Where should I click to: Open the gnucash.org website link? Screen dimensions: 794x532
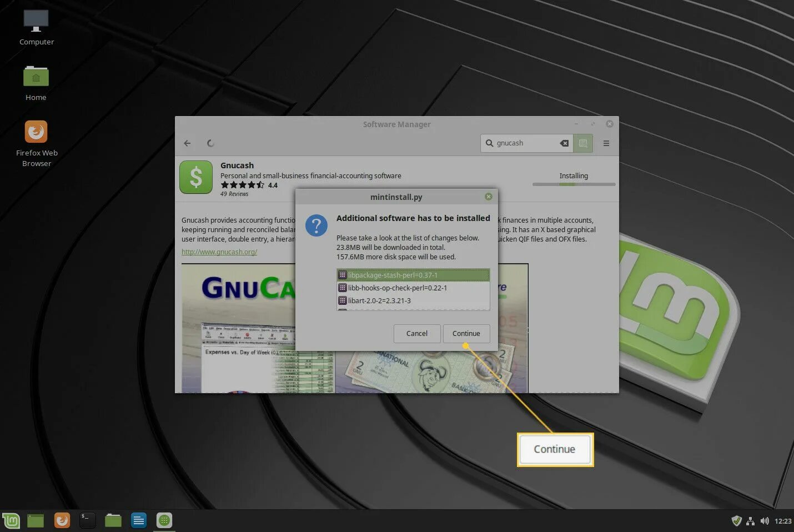coord(219,252)
